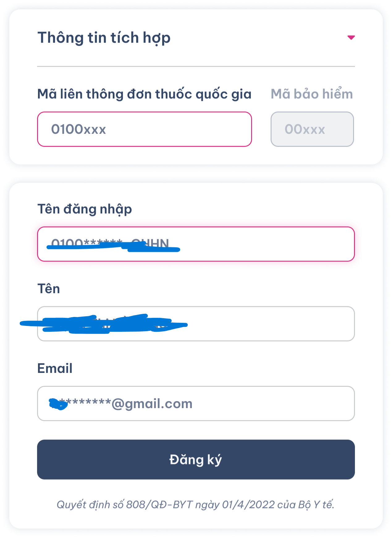The height and width of the screenshot is (538, 392).
Task: Click the 00xxx placeholder text
Action: (x=305, y=129)
